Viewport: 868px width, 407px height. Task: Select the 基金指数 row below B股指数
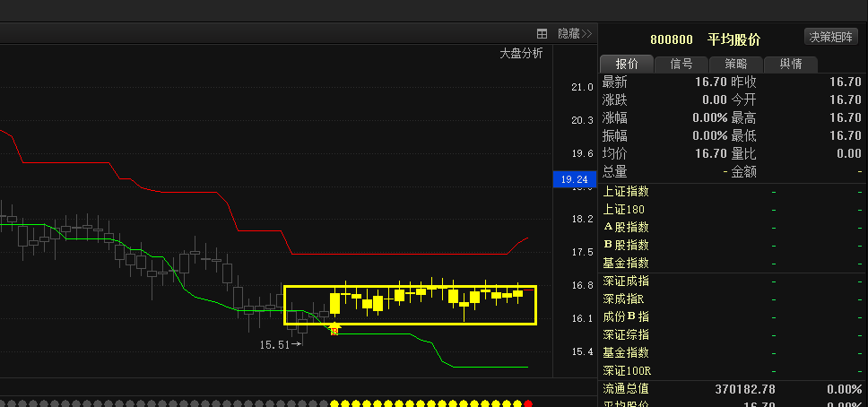733,263
